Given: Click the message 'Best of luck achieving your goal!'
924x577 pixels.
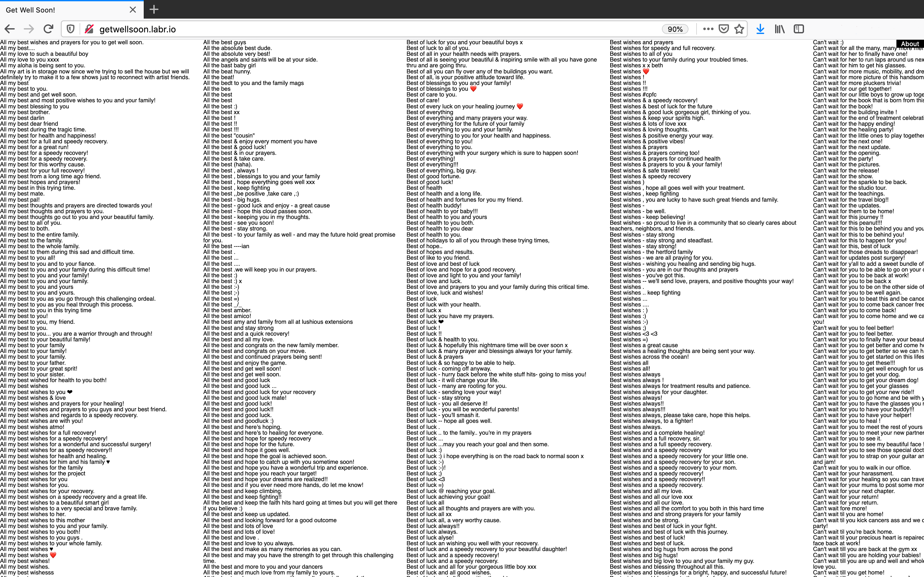Looking at the screenshot, I should point(448,497).
